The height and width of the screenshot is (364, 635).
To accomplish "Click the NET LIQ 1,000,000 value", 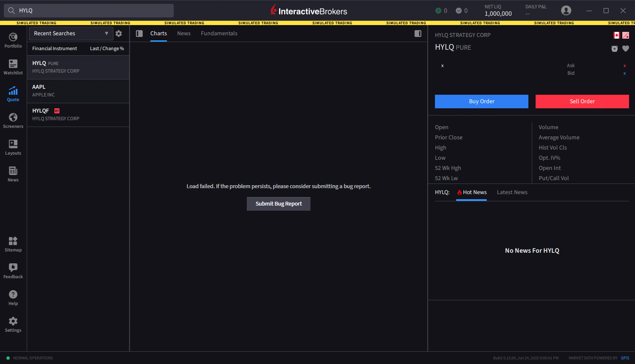I will [x=498, y=14].
